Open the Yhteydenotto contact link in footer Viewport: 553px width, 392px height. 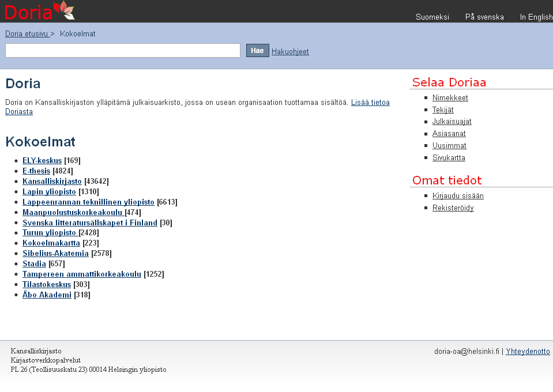click(x=528, y=351)
